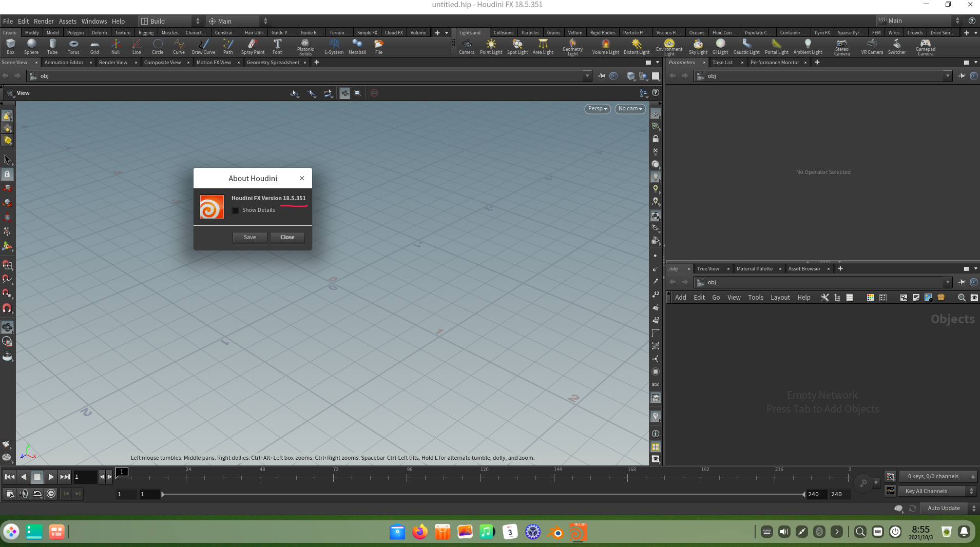The height and width of the screenshot is (547, 980).
Task: Click the L-System shelf icon
Action: pyautogui.click(x=334, y=46)
